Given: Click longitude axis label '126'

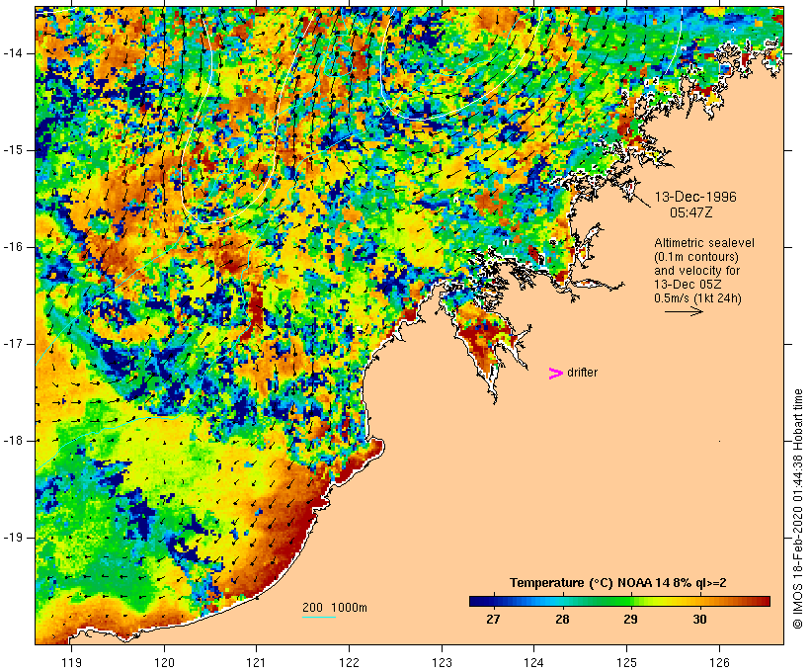Looking at the screenshot, I should click(719, 663).
